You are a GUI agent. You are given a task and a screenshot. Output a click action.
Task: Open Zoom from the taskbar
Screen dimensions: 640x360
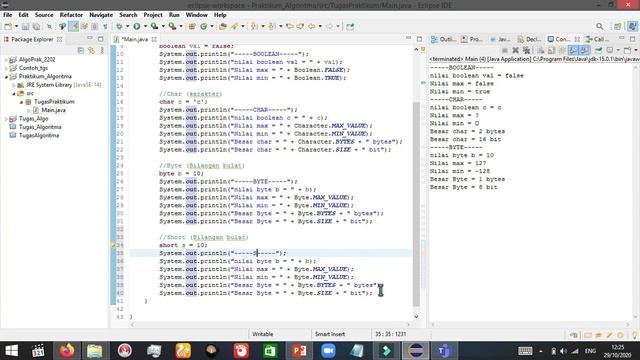[x=328, y=351]
